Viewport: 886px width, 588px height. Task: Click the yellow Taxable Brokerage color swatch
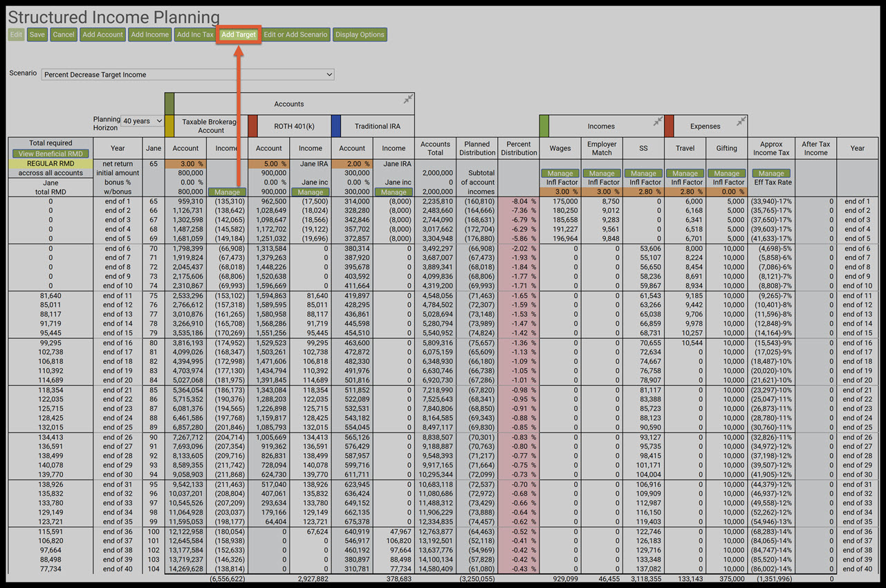click(169, 126)
